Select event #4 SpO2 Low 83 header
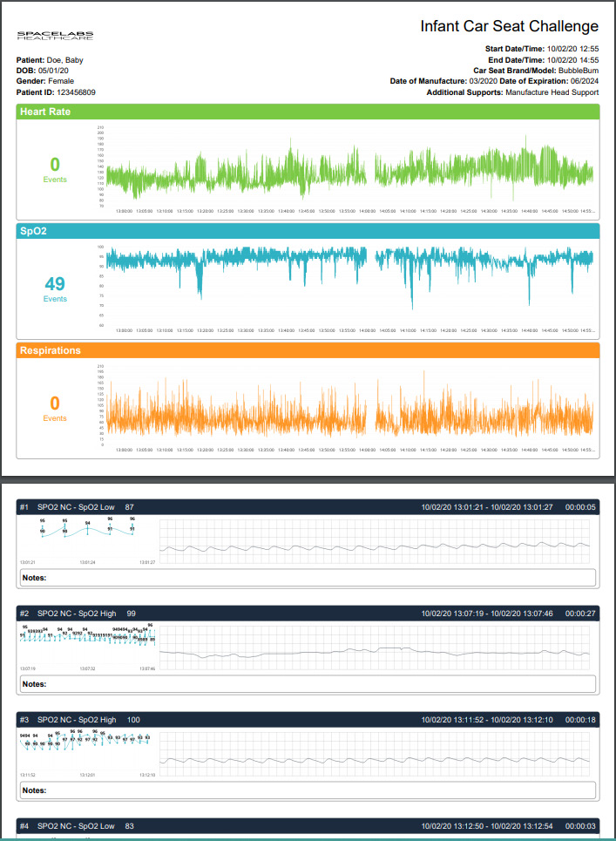 [x=308, y=825]
